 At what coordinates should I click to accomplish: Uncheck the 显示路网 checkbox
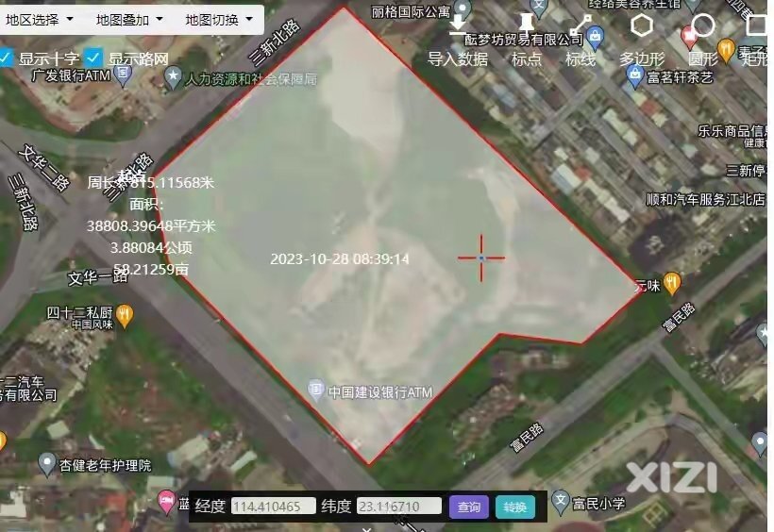pos(93,58)
